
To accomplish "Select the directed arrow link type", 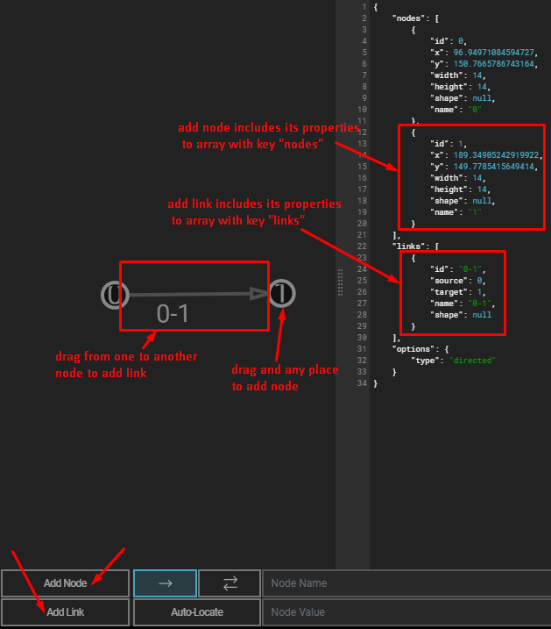I will pos(165,583).
